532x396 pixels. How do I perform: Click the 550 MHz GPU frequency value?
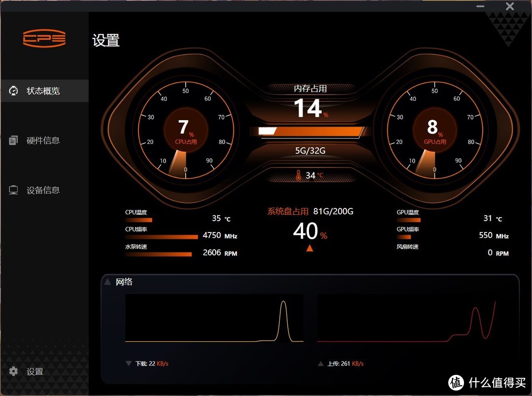tap(494, 235)
